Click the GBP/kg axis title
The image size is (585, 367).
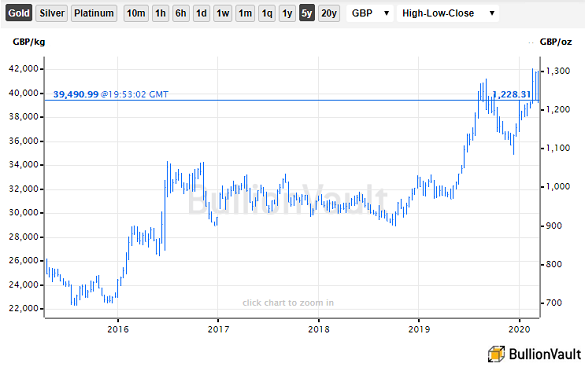(29, 42)
